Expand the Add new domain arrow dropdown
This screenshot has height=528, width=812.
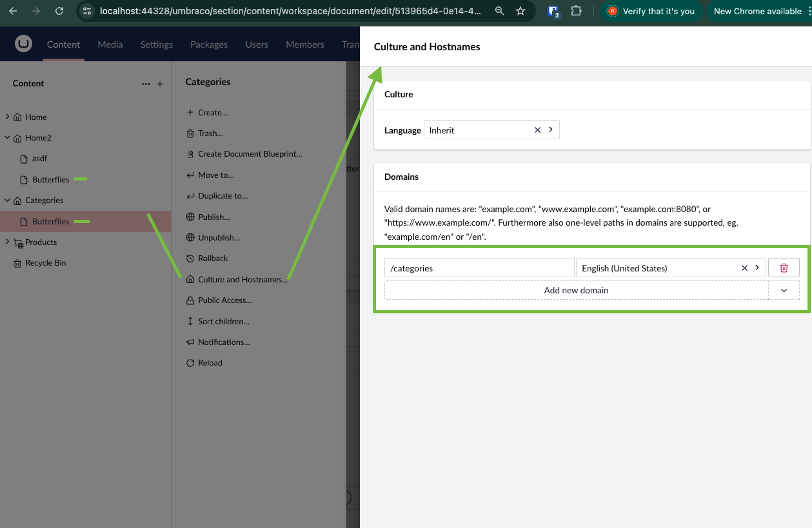click(784, 290)
